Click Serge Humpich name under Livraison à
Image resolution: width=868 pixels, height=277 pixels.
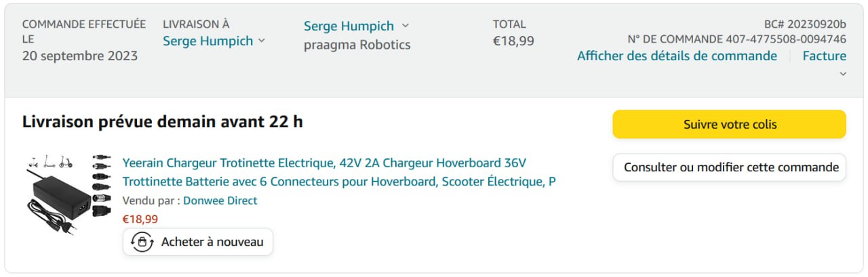click(208, 41)
